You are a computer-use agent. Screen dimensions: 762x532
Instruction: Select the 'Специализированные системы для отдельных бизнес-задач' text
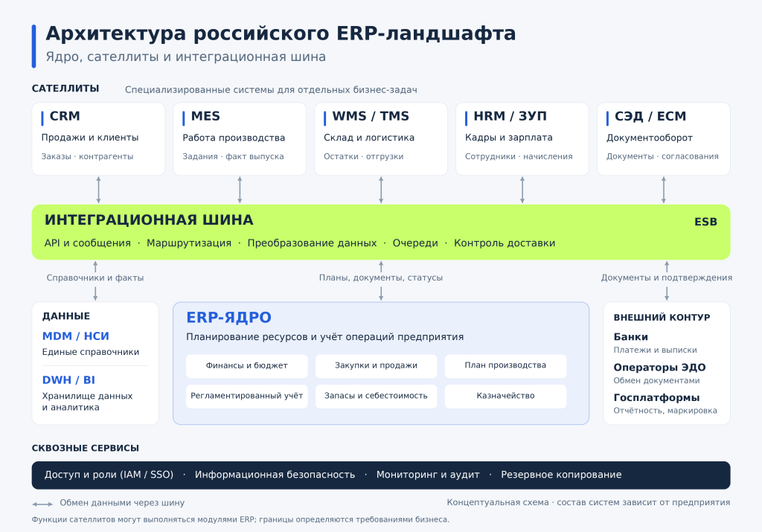point(271,90)
